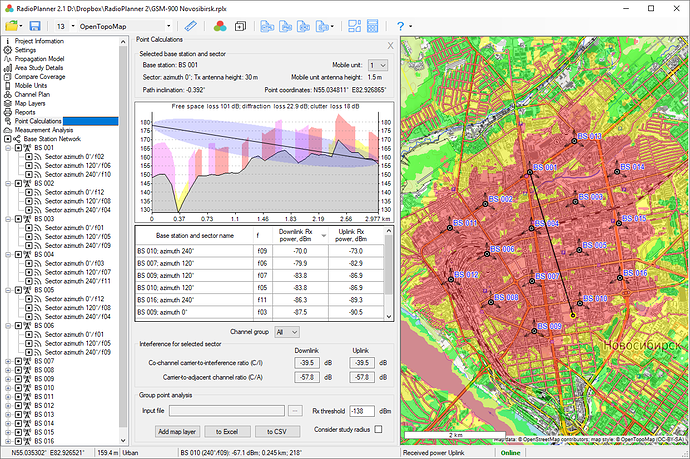The width and height of the screenshot is (690, 459).
Task: Click the Downlink C/I value field -39.5
Action: tap(307, 363)
